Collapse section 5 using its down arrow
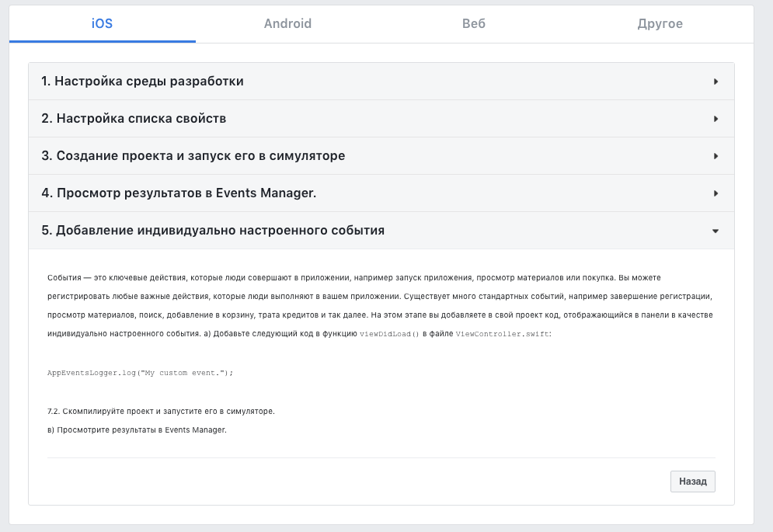 (x=716, y=231)
